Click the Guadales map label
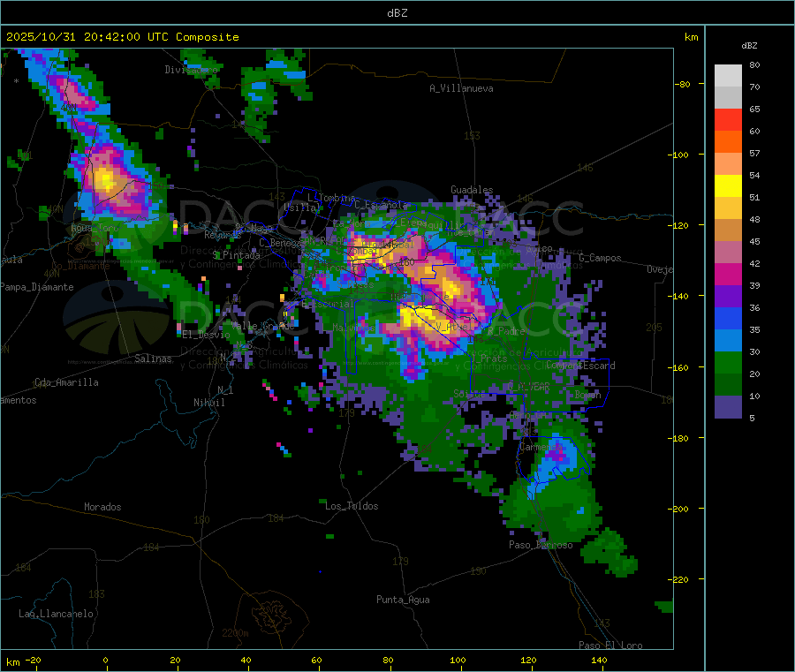Screen dimensions: 795x672 click(472, 190)
